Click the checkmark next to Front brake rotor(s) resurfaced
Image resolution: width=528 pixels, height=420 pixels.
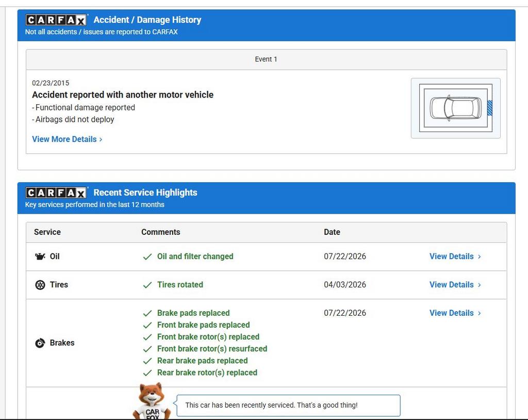[147, 349]
